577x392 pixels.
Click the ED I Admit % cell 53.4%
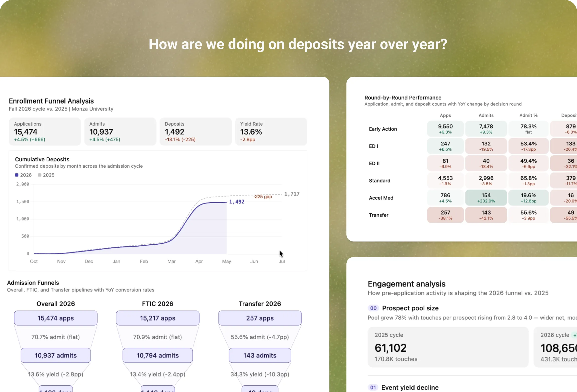[x=528, y=146]
